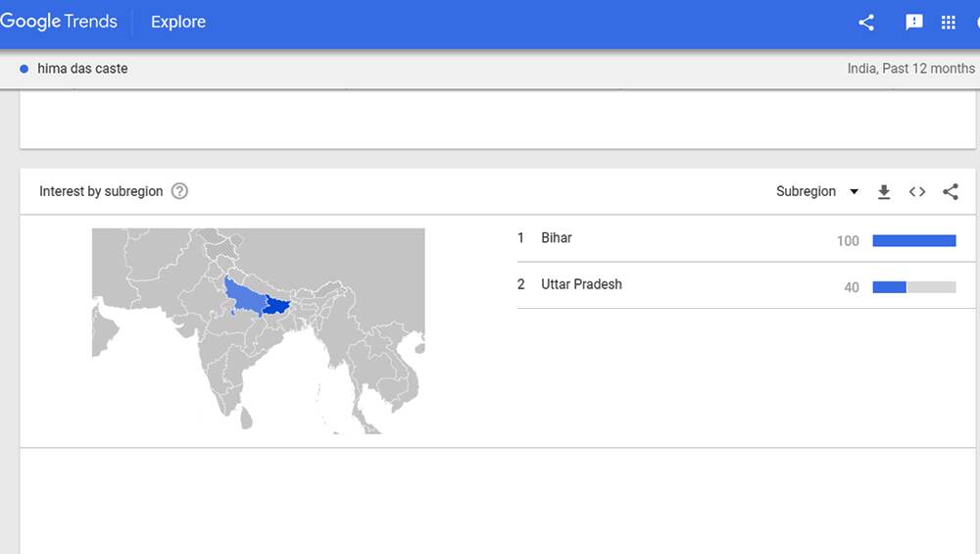This screenshot has width=980, height=554.
Task: Click Uttar Pradesh region on the map
Action: coord(245,295)
